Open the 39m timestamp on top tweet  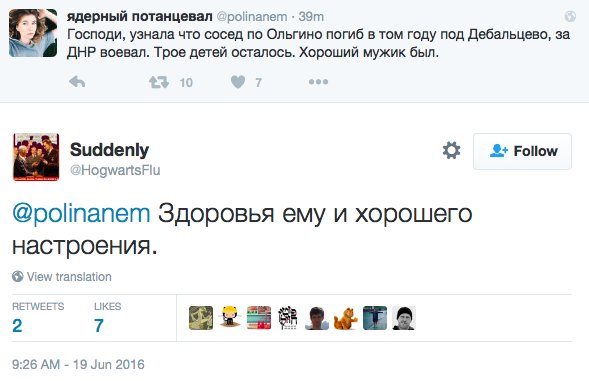coord(311,17)
